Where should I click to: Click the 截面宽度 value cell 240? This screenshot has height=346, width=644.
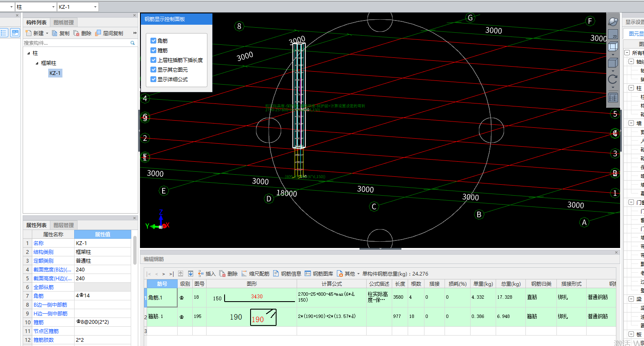click(x=103, y=270)
